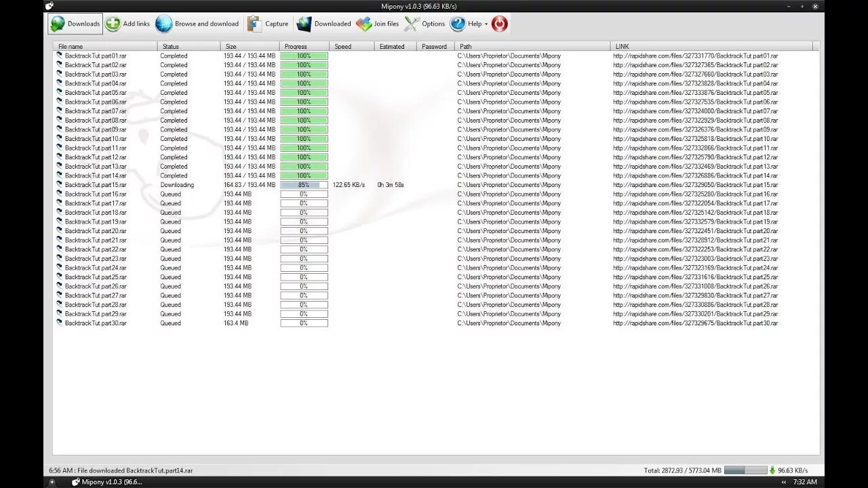Click the Mipony title bar app icon
The image size is (868, 488).
(x=50, y=6)
